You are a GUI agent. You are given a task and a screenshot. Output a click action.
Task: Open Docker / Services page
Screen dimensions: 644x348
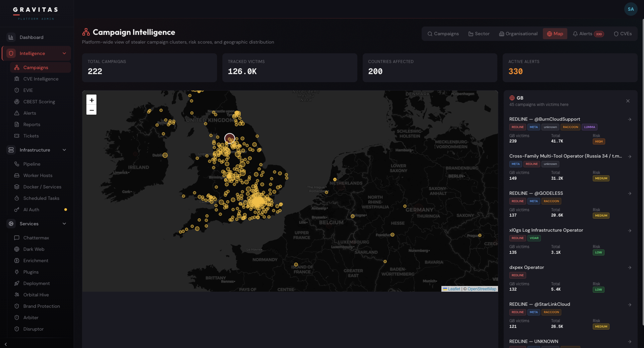(40, 187)
